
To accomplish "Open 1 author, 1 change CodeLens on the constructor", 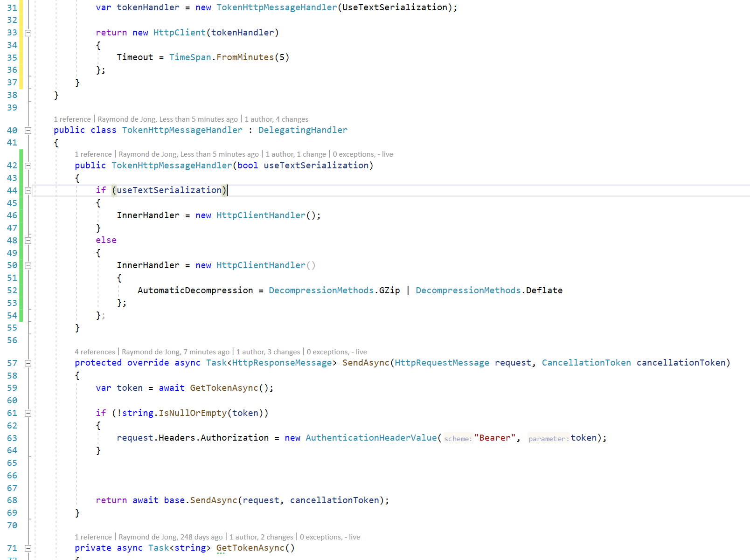I will (296, 154).
